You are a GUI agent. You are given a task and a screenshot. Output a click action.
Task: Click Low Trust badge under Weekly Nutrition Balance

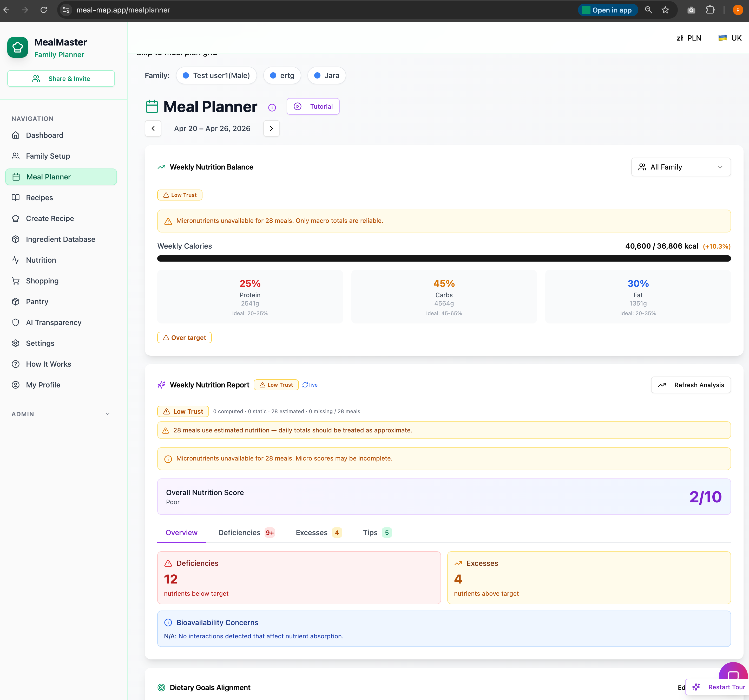180,195
